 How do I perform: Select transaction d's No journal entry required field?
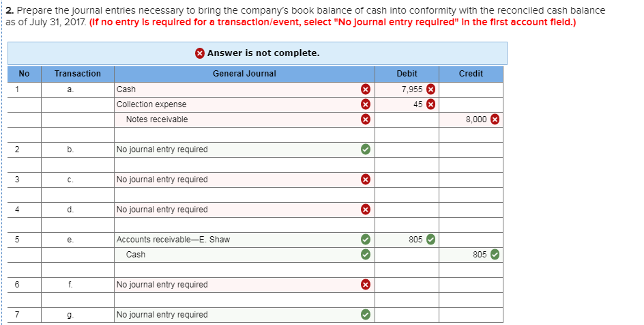pos(244,210)
